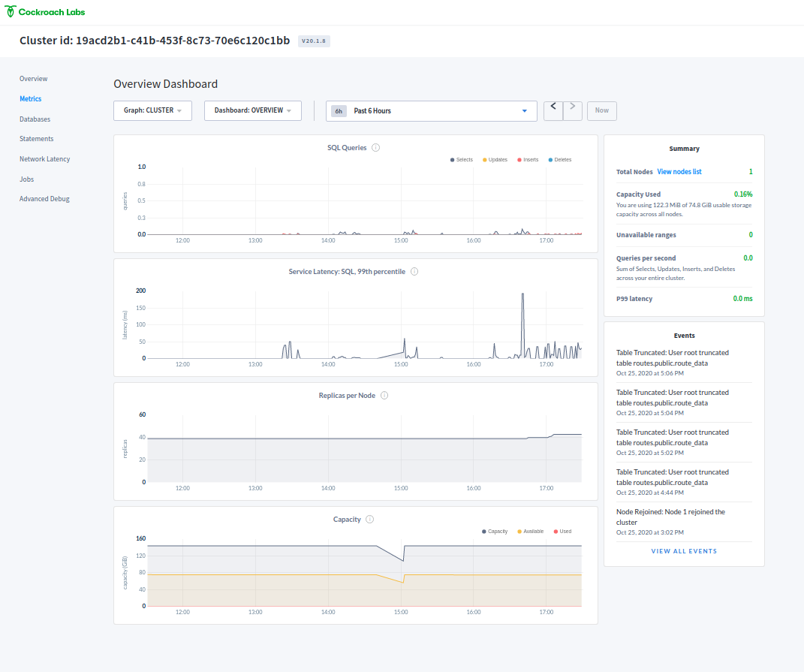Click VIEW ALL EVENTS link
804x672 pixels.
click(x=684, y=551)
